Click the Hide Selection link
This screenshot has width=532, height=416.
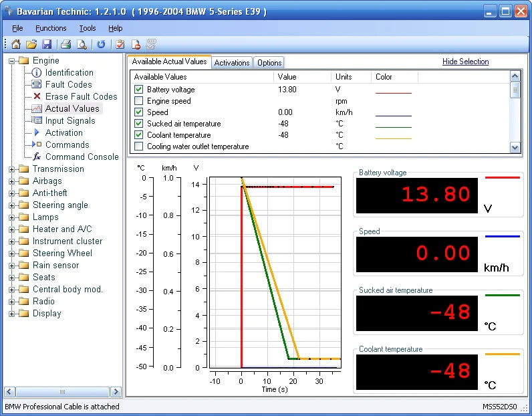click(x=465, y=62)
